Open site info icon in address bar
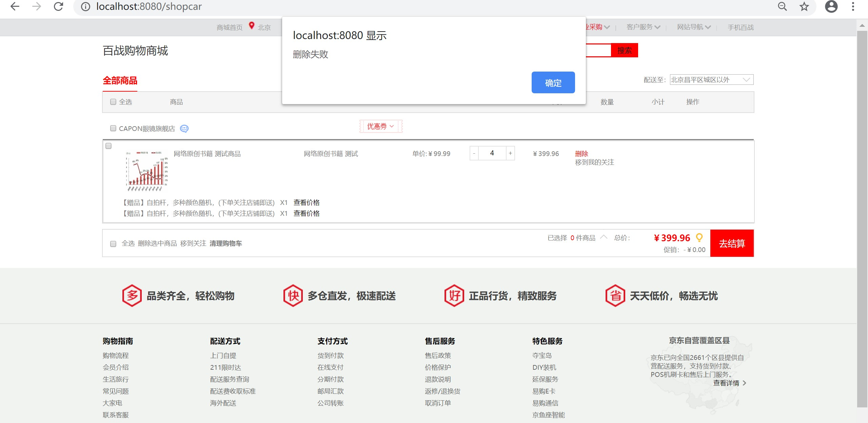 point(85,7)
